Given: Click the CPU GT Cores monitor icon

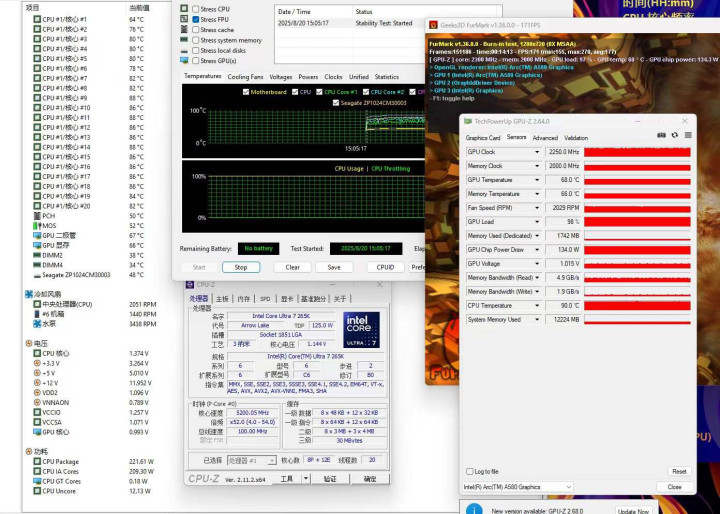Looking at the screenshot, I should (37, 481).
